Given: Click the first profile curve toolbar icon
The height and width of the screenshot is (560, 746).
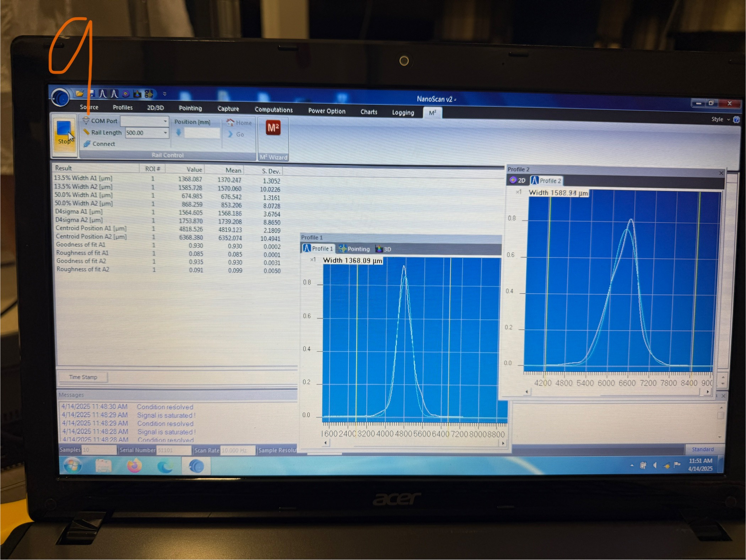Looking at the screenshot, I should tap(102, 93).
